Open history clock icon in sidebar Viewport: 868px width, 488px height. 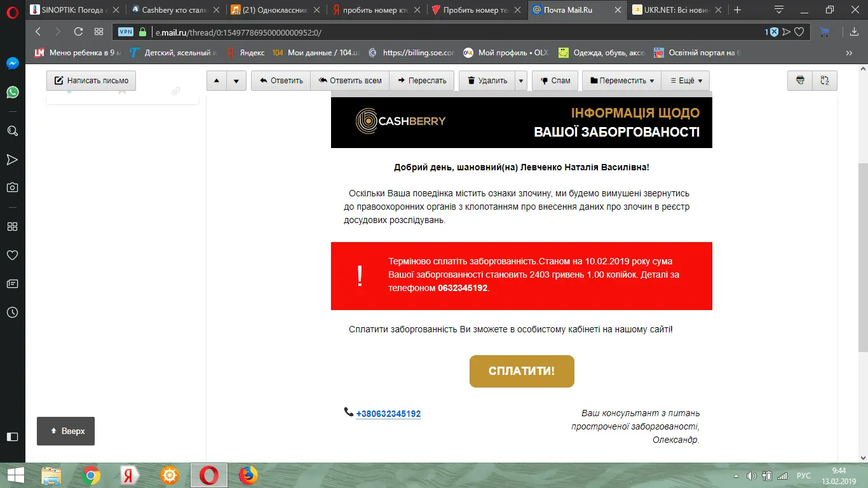[x=12, y=312]
